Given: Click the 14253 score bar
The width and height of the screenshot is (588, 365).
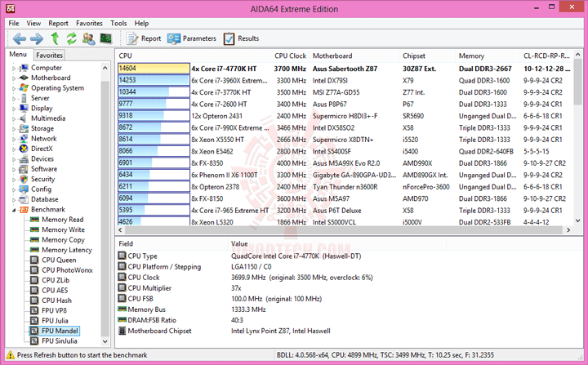Looking at the screenshot, I should point(154,80).
